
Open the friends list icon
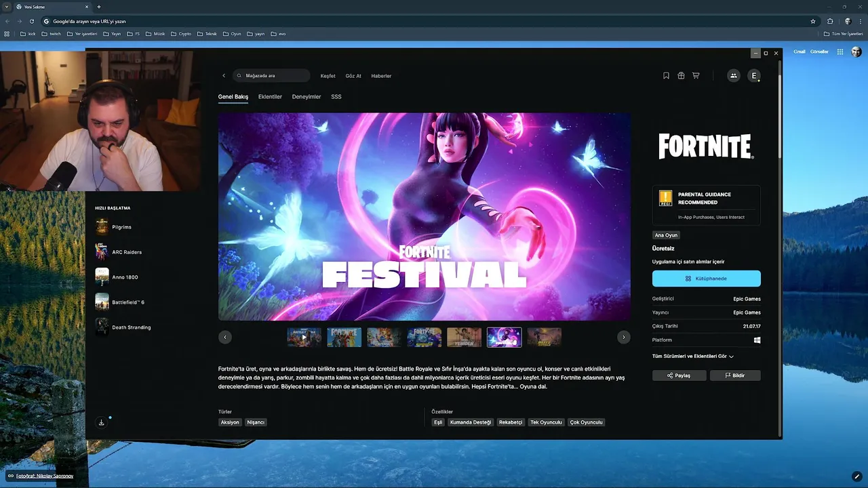pos(733,76)
